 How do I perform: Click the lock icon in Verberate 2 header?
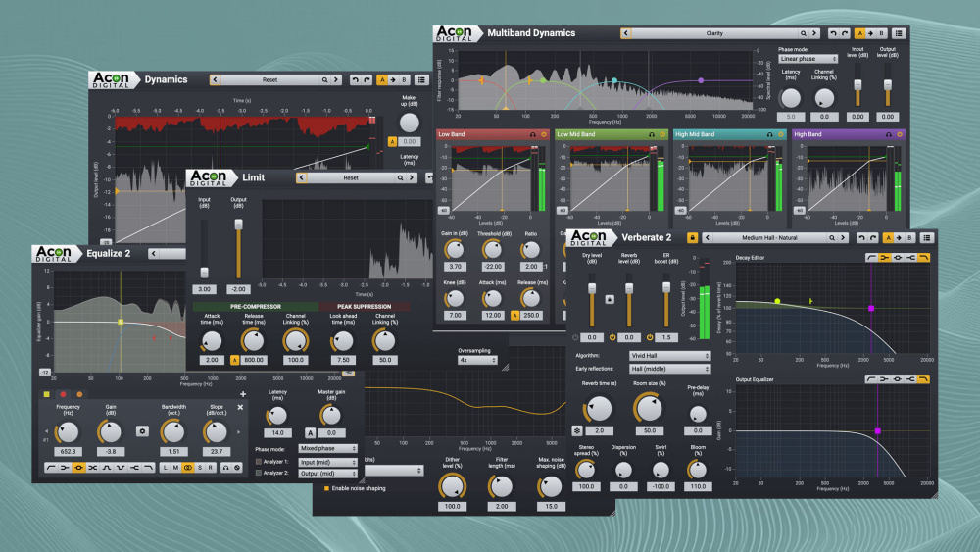tap(693, 238)
